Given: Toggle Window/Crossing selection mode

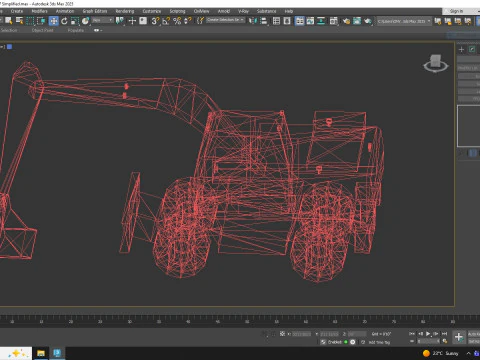Looking at the screenshot, I should 41,21.
